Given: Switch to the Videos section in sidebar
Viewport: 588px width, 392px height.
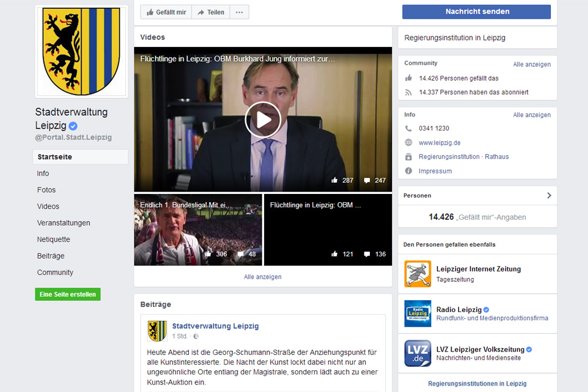Looking at the screenshot, I should pos(48,206).
